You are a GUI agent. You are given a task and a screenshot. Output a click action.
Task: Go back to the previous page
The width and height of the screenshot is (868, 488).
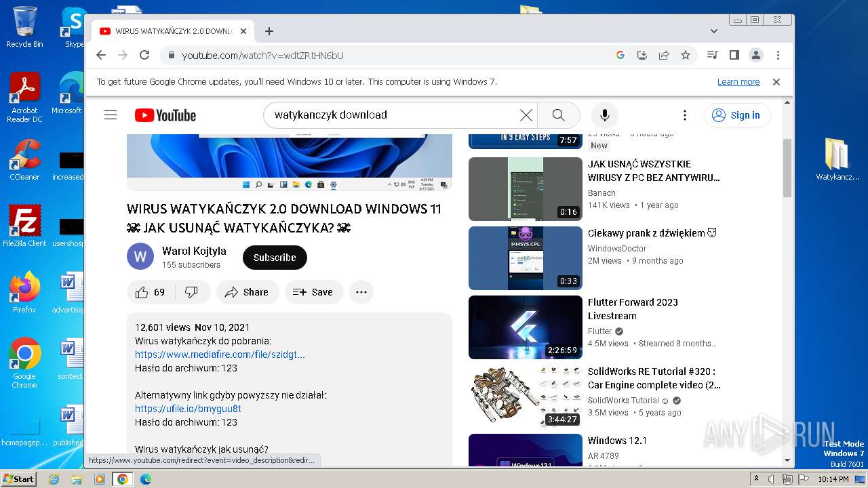(101, 55)
